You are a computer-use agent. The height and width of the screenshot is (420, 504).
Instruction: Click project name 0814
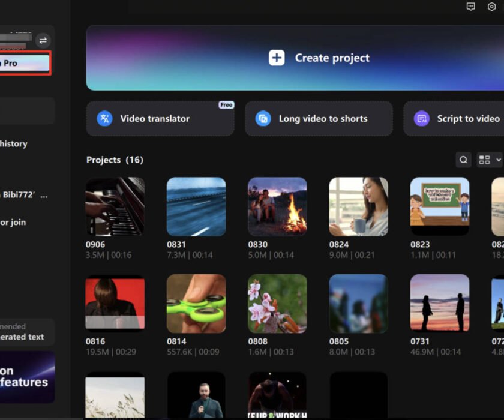(x=176, y=341)
